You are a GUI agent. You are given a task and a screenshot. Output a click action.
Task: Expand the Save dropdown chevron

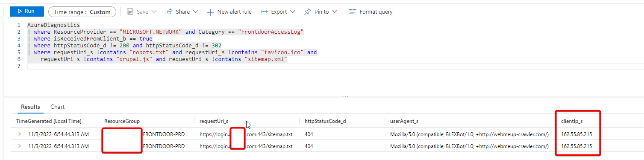point(154,12)
